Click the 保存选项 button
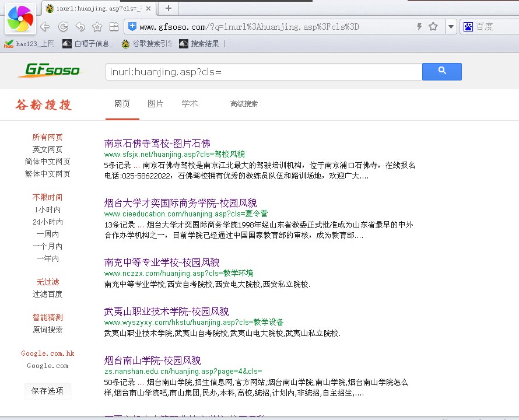Screen dimensions: 519x420 click(x=47, y=391)
